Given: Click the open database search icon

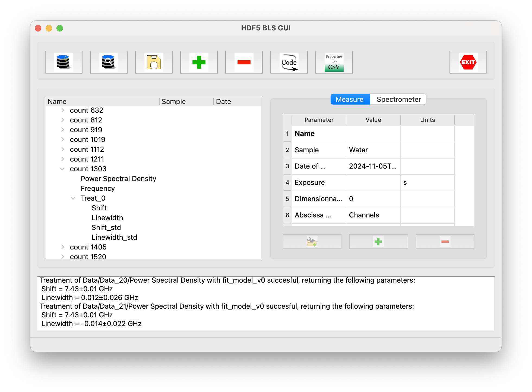Looking at the screenshot, I should click(109, 62).
